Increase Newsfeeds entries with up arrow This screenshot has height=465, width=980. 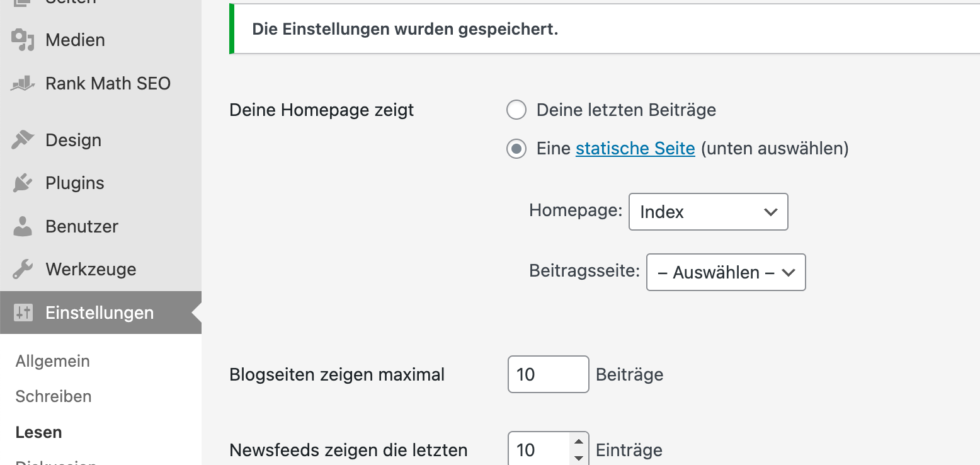pyautogui.click(x=578, y=441)
